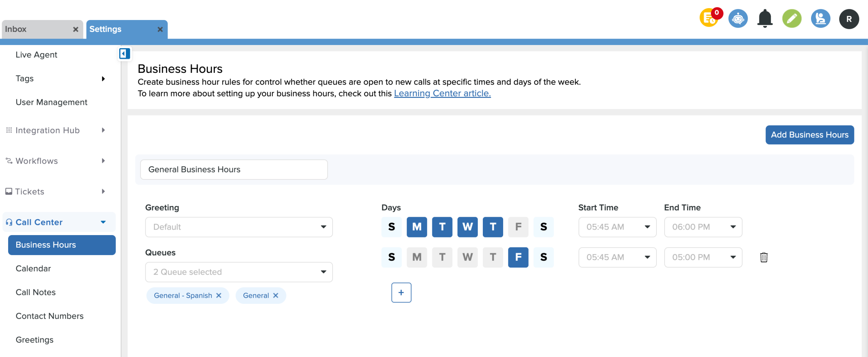868x357 pixels.
Task: Click the chatbot robot icon
Action: point(738,19)
